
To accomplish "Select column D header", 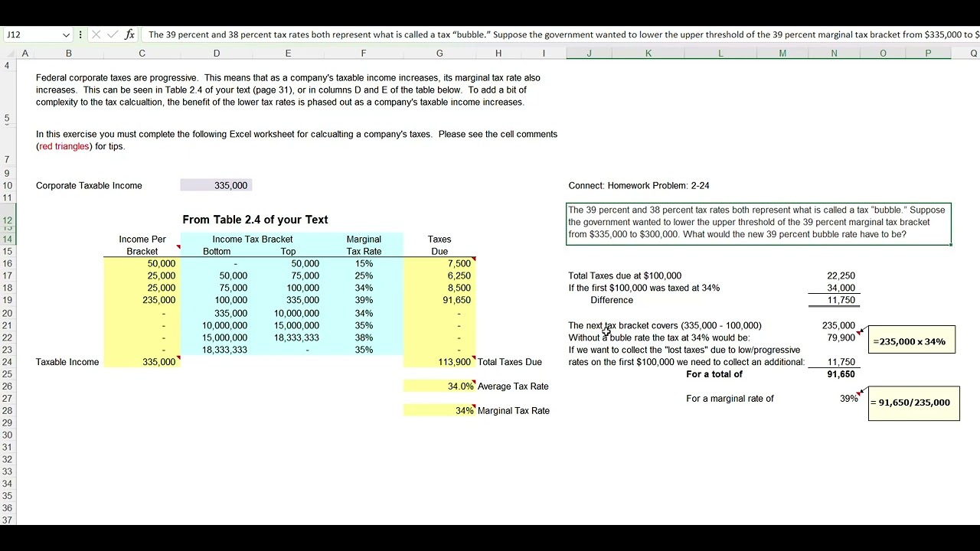I will [217, 53].
